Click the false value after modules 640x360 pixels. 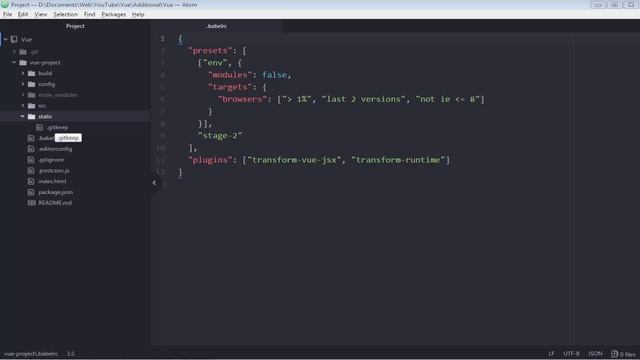(274, 75)
